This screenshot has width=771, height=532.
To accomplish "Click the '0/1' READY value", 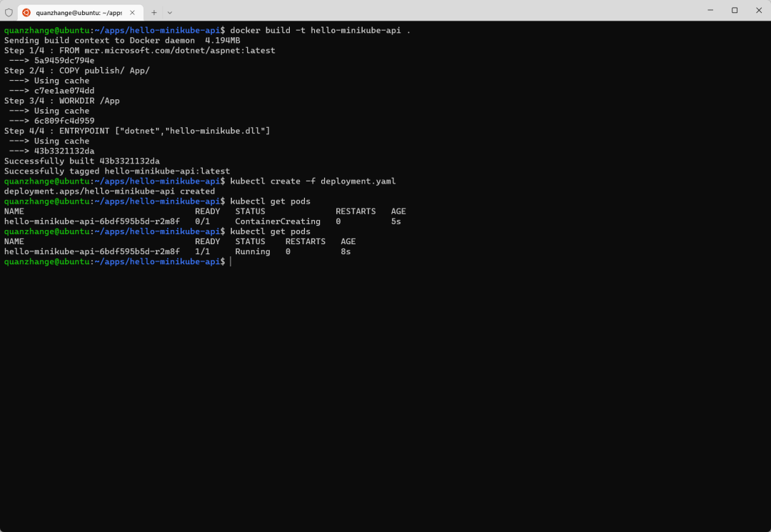I will click(x=203, y=222).
